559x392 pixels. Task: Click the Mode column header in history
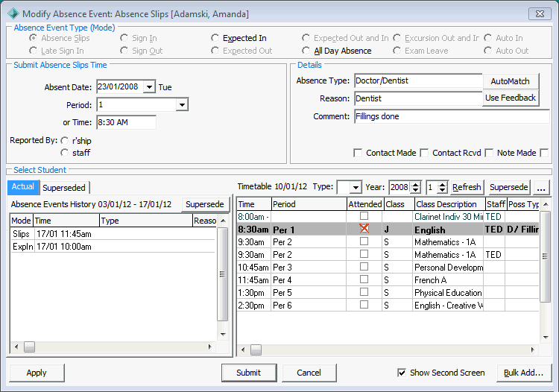pyautogui.click(x=22, y=221)
